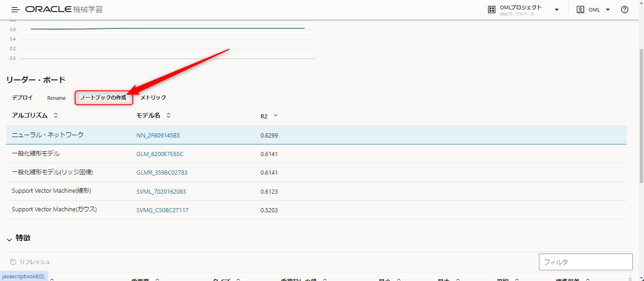Click the OML user account icon
Image resolution: width=644 pixels, height=281 pixels.
pos(580,10)
